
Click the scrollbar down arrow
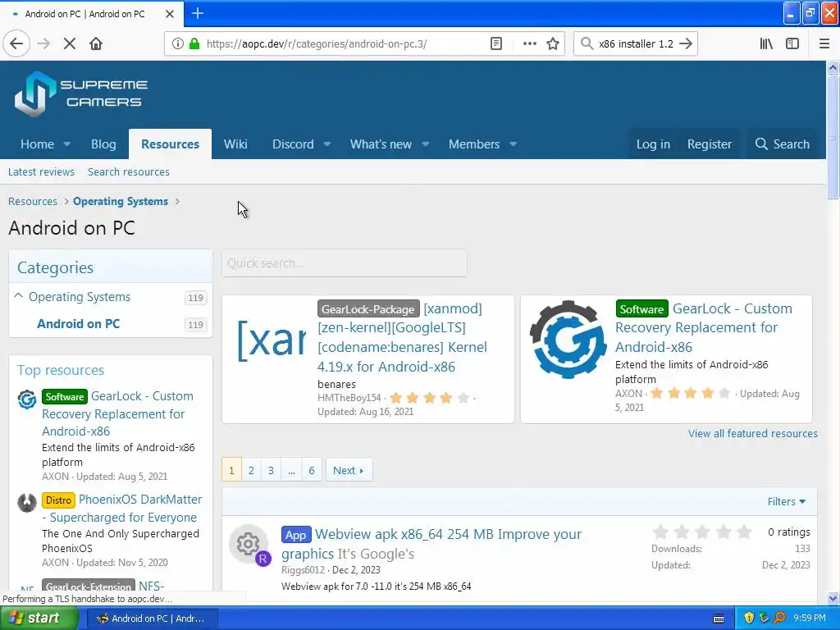[833, 598]
